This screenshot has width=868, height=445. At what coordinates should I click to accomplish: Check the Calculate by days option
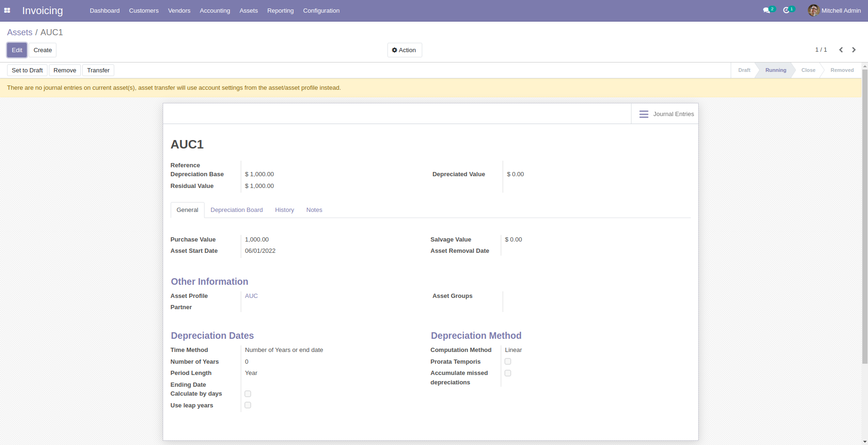pos(248,393)
